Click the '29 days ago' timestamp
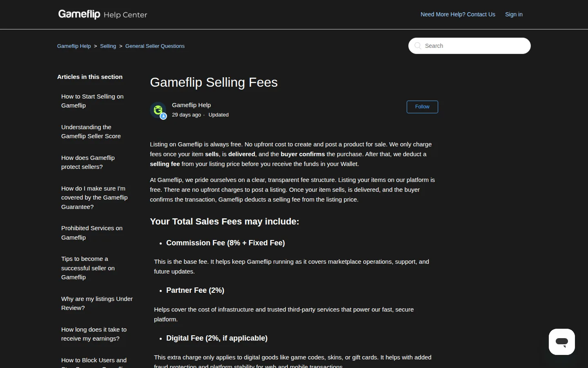Image resolution: width=588 pixels, height=368 pixels. pyautogui.click(x=186, y=115)
